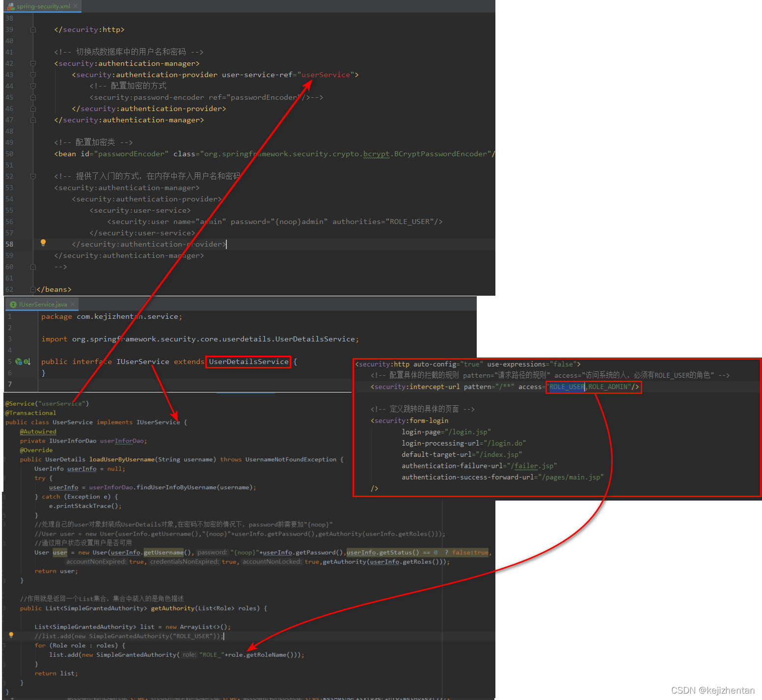Open the lightbulb quick-fix on line 58
762x700 pixels.
43,243
